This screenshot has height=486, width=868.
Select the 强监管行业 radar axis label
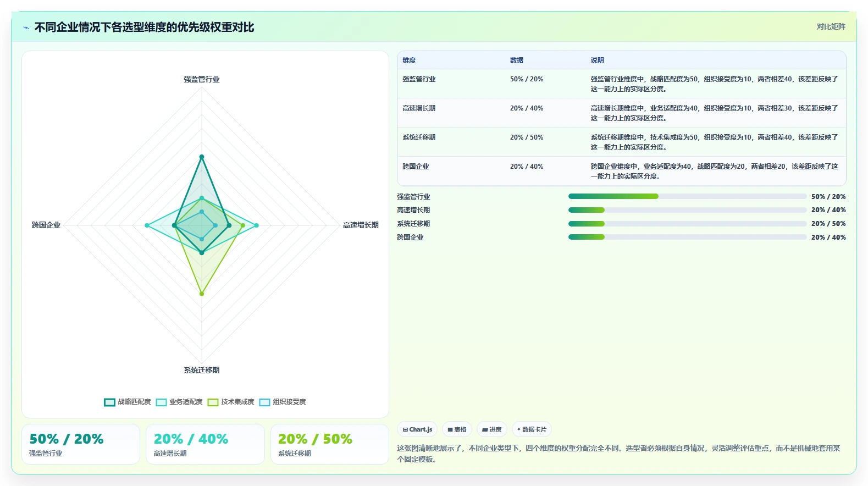(x=202, y=79)
